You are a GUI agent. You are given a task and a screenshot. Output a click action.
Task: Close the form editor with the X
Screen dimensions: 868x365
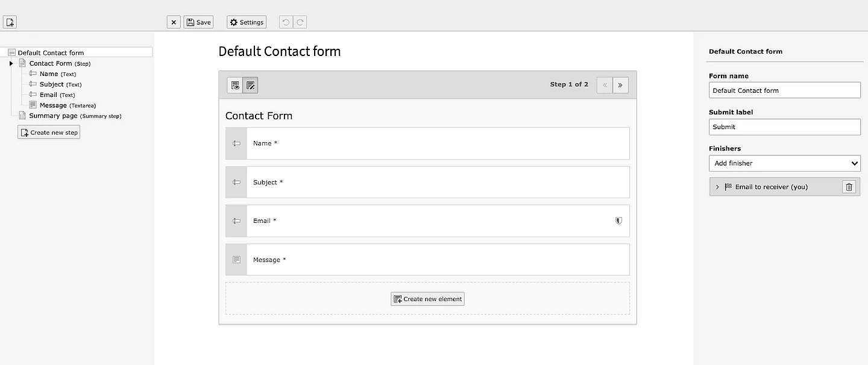pyautogui.click(x=174, y=22)
